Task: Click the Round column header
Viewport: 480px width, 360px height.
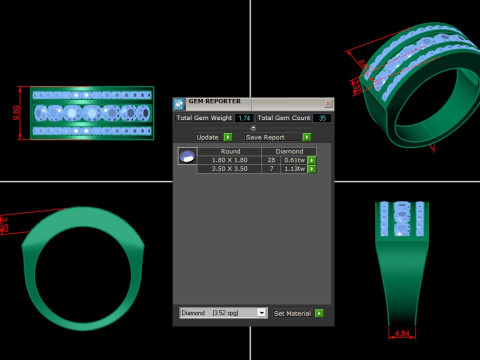Action: (x=230, y=151)
